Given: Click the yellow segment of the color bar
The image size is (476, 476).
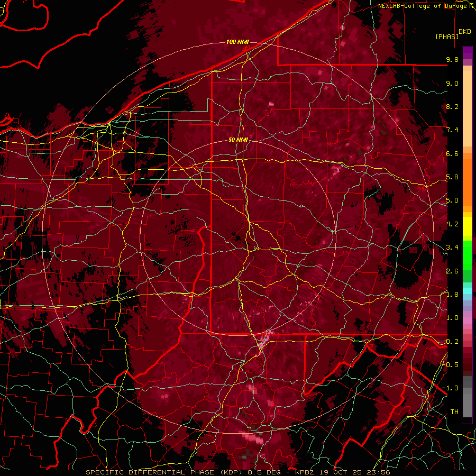Looking at the screenshot, I should tap(467, 226).
